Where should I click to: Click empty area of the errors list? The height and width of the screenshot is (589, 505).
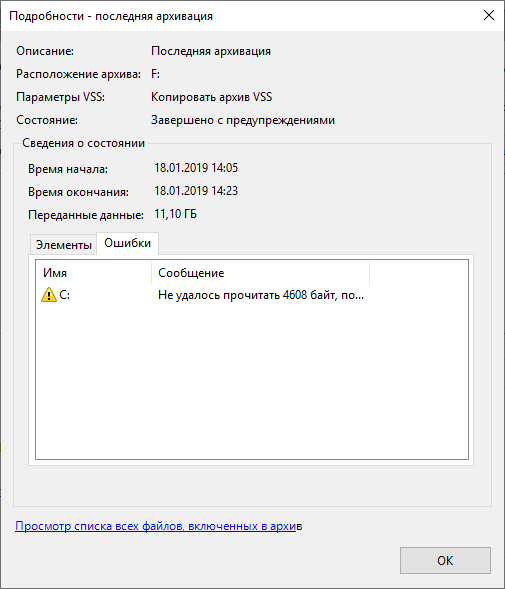click(252, 379)
